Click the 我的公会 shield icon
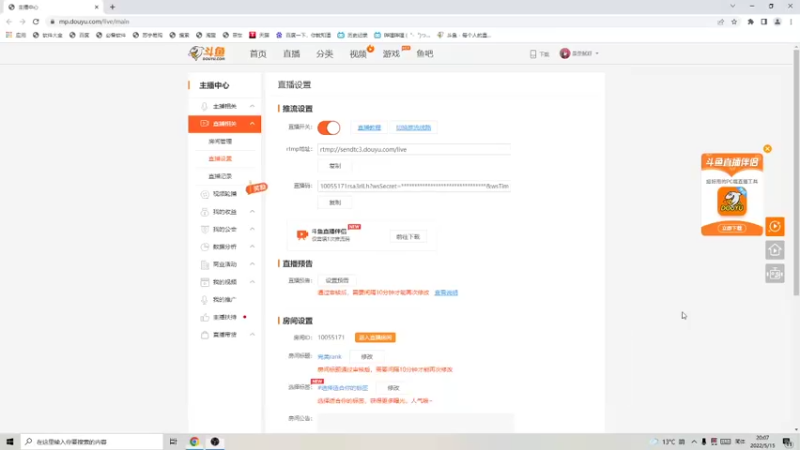The height and width of the screenshot is (450, 800). coord(205,229)
